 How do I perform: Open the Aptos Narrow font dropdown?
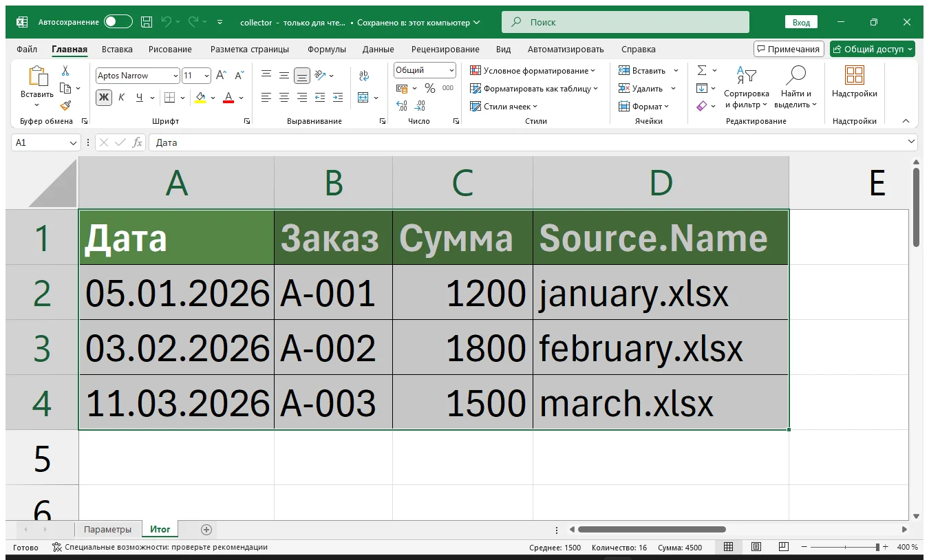pyautogui.click(x=176, y=76)
